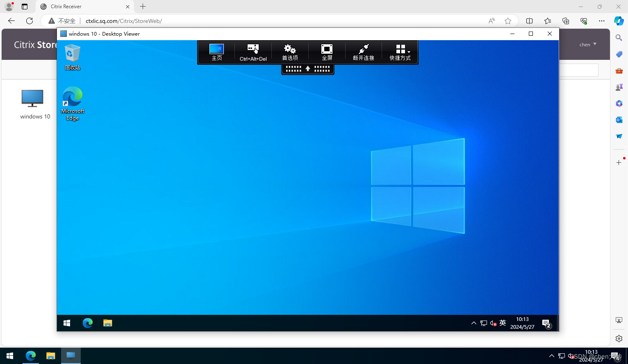Image resolution: width=628 pixels, height=364 pixels.
Task: Open Edge tab actions menu
Action: [x=25, y=7]
